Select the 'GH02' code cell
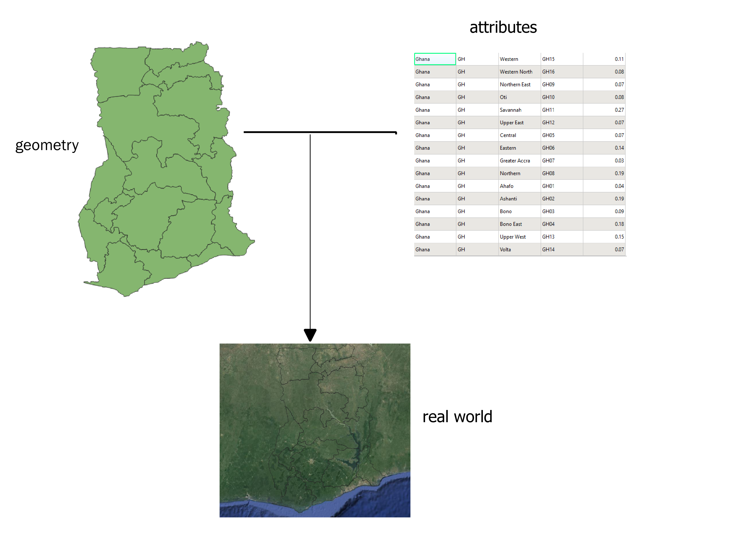Viewport: 756px width, 535px height. (562, 199)
